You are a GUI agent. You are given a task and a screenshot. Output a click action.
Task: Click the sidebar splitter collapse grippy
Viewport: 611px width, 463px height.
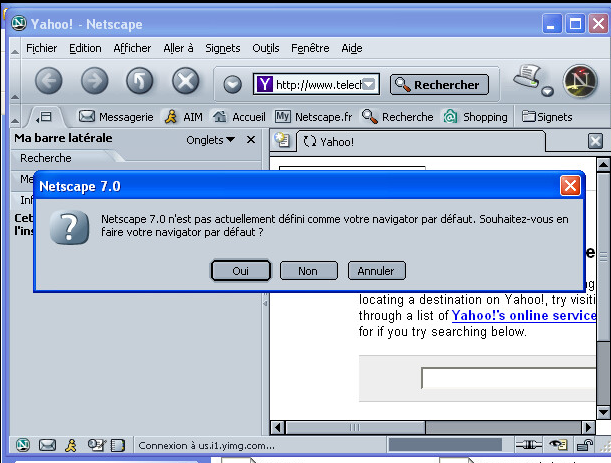pyautogui.click(x=265, y=303)
